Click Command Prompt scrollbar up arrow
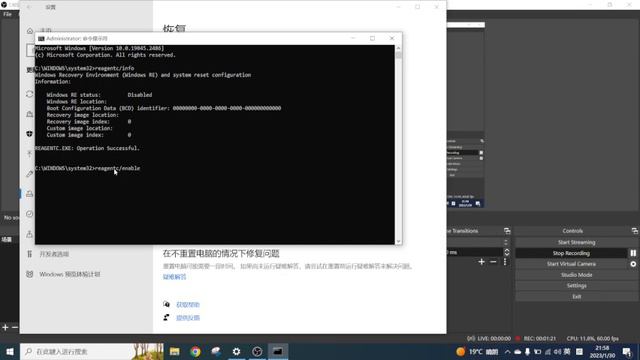The height and width of the screenshot is (360, 640). click(398, 48)
